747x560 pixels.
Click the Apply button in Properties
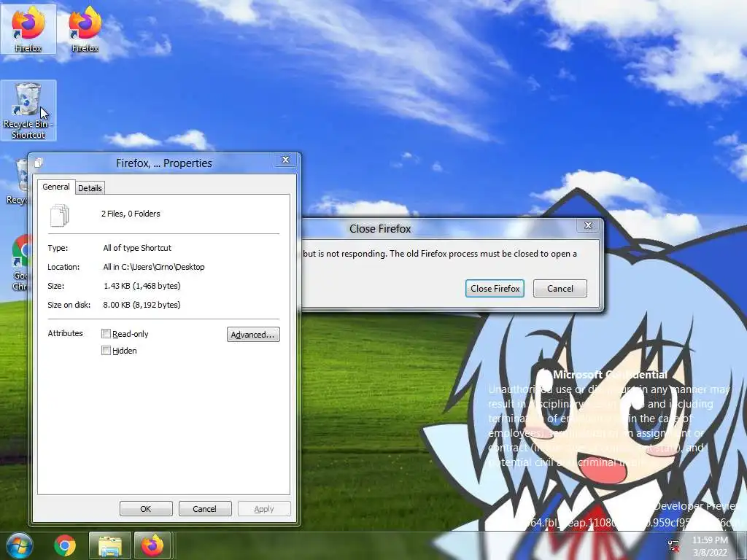pyautogui.click(x=264, y=508)
